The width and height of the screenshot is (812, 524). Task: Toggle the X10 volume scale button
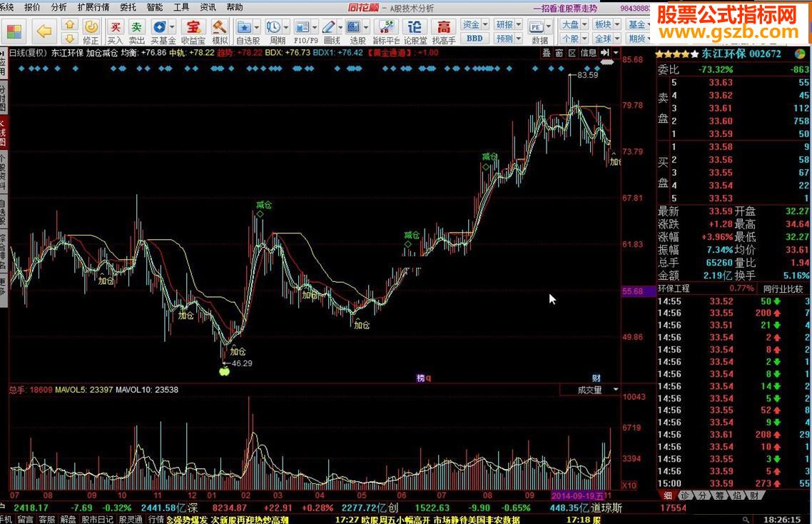click(x=629, y=485)
